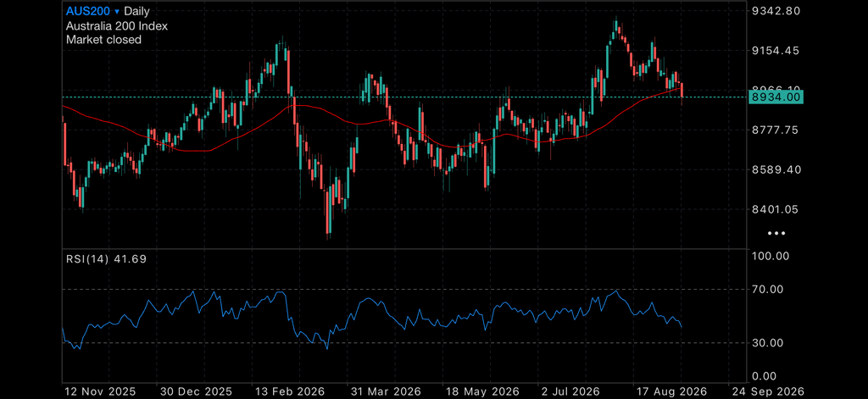Click the RSI 30.00 level label

pos(767,343)
